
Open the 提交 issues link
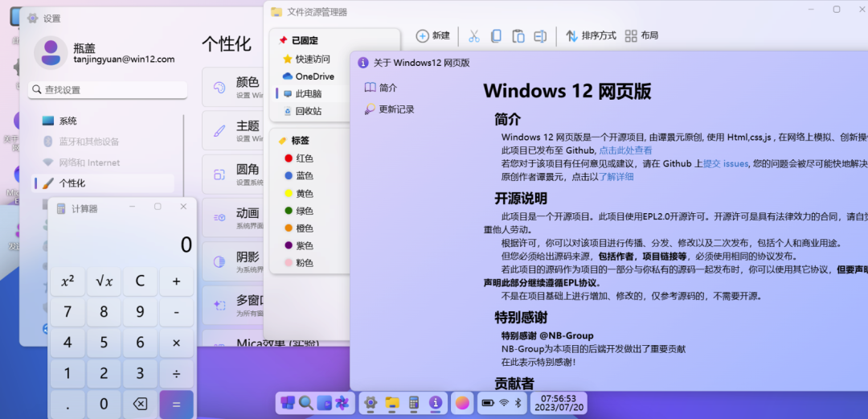pos(726,163)
